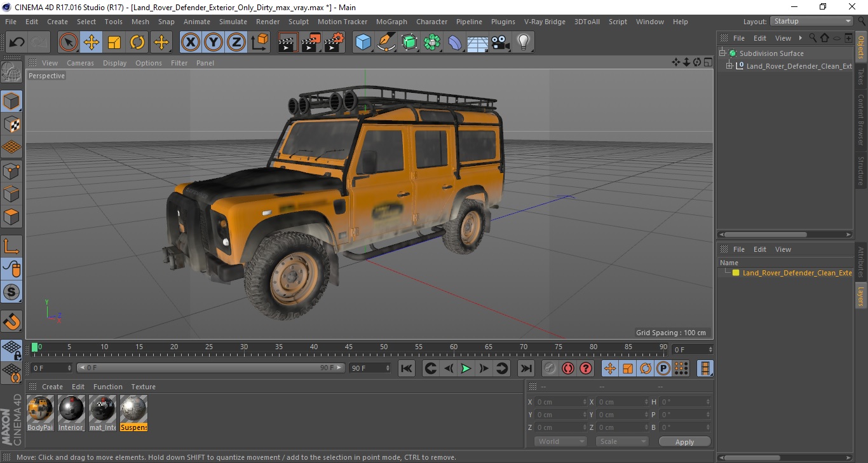The width and height of the screenshot is (868, 463).
Task: Select Edges mode
Action: [x=11, y=193]
